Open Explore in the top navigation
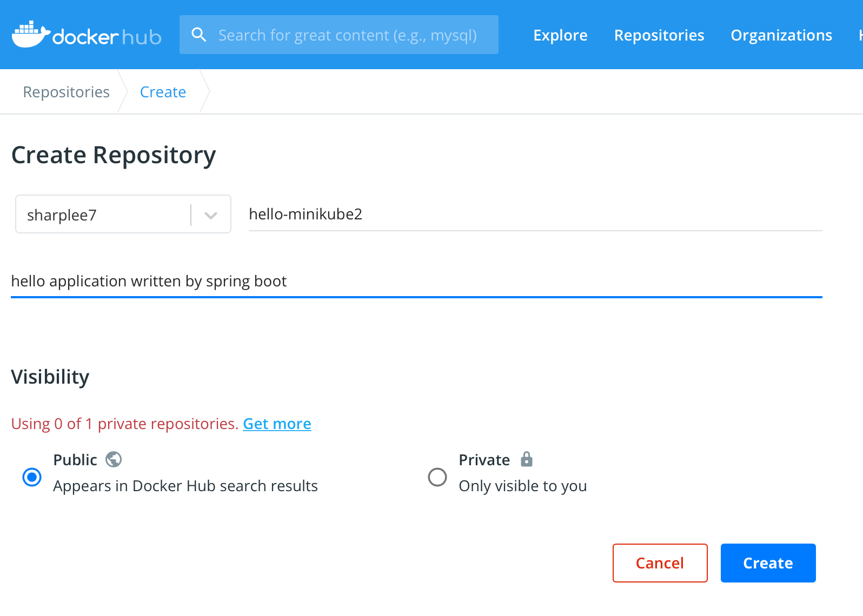 coord(560,35)
